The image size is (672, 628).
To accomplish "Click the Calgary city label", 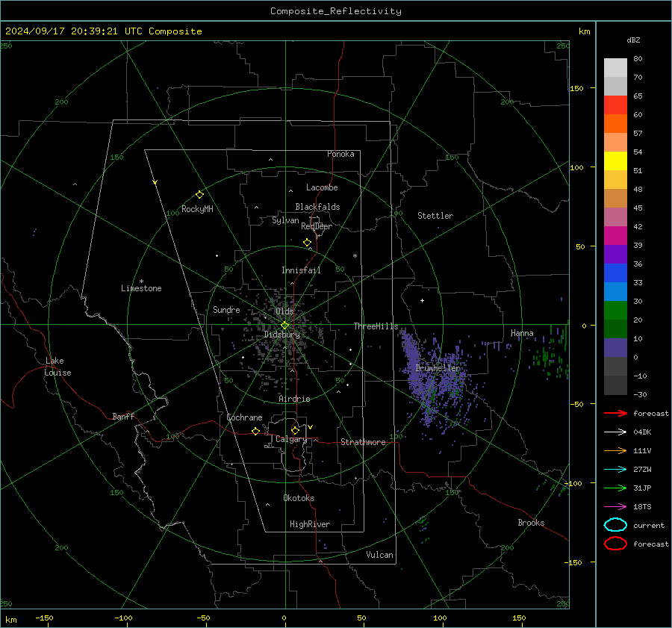I will [291, 439].
